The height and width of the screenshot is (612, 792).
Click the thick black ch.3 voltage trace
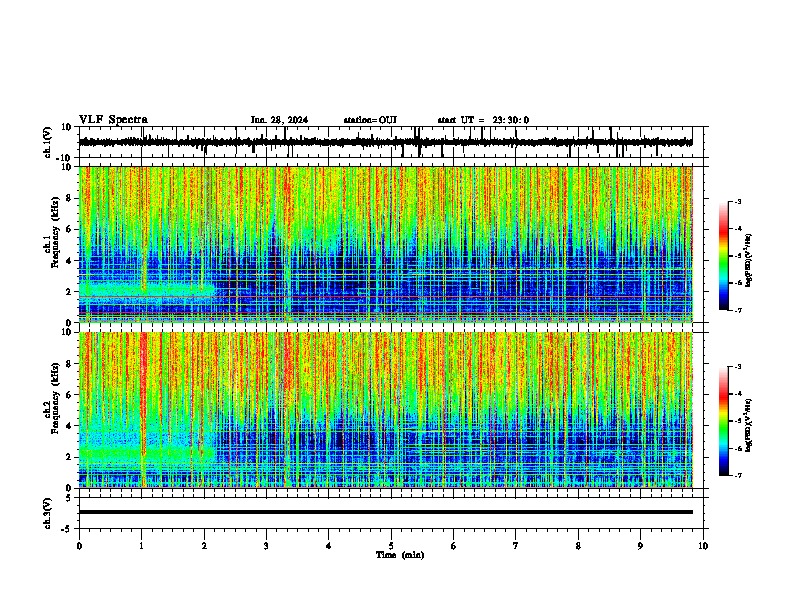[386, 512]
